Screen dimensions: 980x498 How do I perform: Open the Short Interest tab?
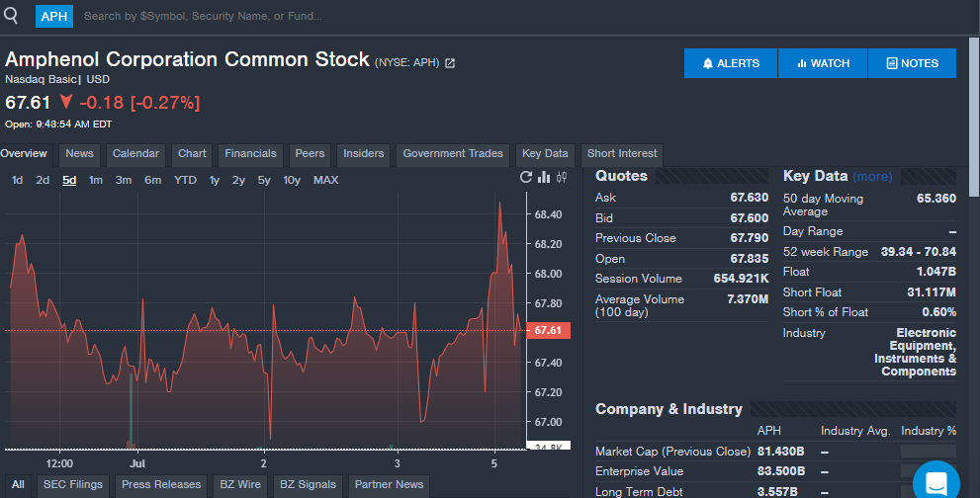[622, 154]
